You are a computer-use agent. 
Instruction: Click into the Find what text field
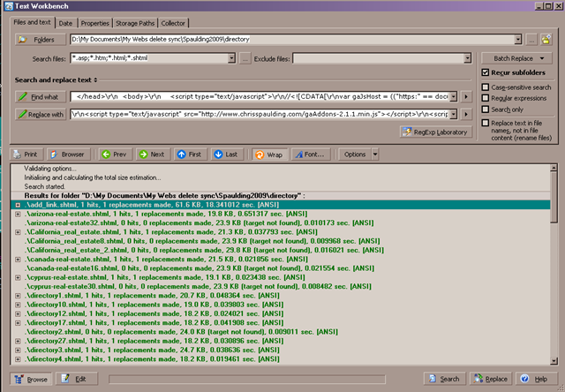[x=260, y=96]
